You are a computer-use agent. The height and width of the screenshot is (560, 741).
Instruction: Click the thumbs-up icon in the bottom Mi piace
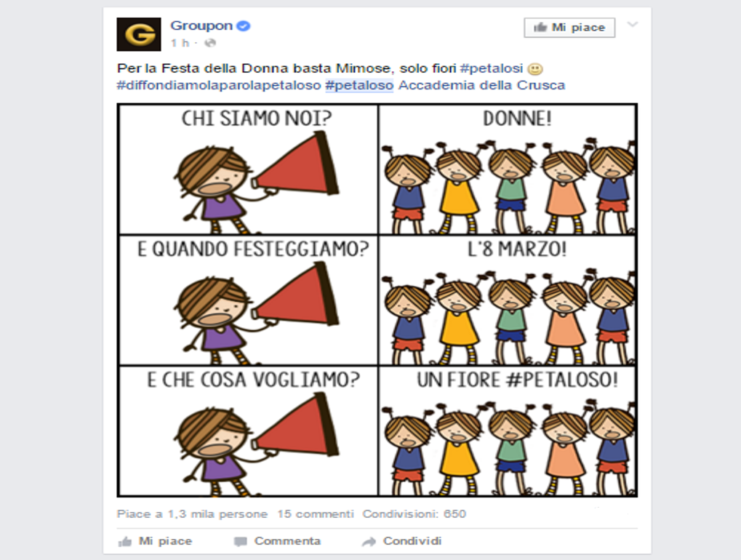(125, 542)
